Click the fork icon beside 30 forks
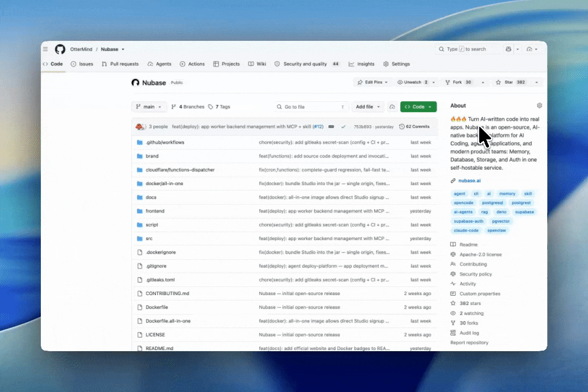The width and height of the screenshot is (588, 392). (x=453, y=323)
